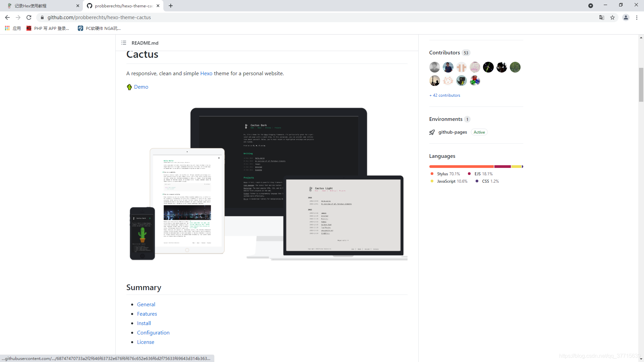Open the browser profile avatar icon
644x362 pixels.
[x=626, y=17]
